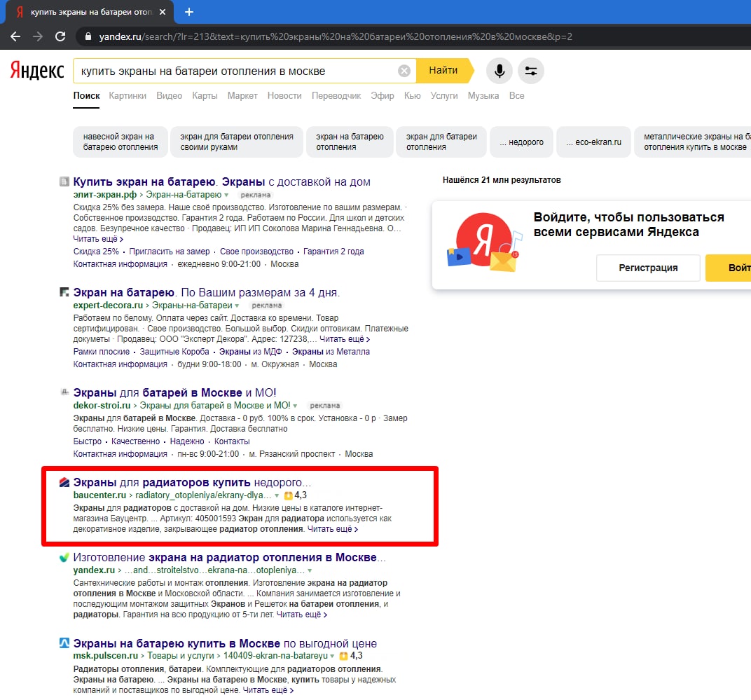Open search settings sliders icon
This screenshot has width=751, height=700.
pyautogui.click(x=531, y=71)
